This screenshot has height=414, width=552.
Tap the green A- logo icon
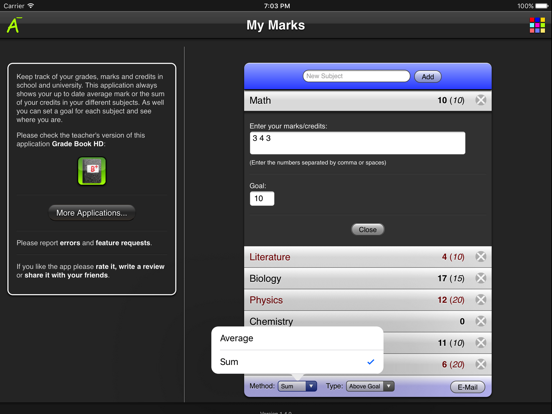click(14, 25)
